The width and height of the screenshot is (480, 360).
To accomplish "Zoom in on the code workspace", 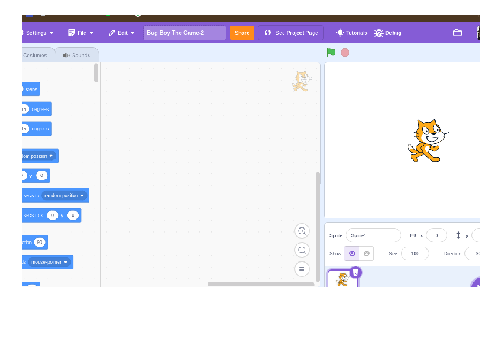I will coord(302,231).
